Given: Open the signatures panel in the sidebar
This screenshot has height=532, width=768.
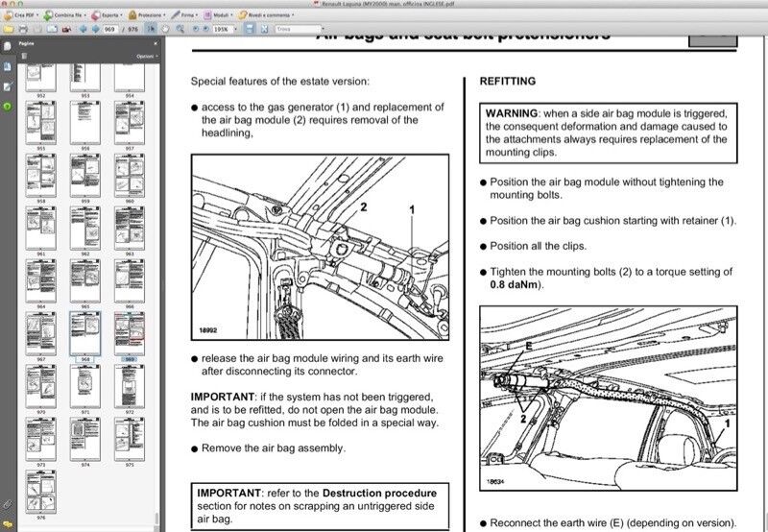Looking at the screenshot, I should [8, 86].
